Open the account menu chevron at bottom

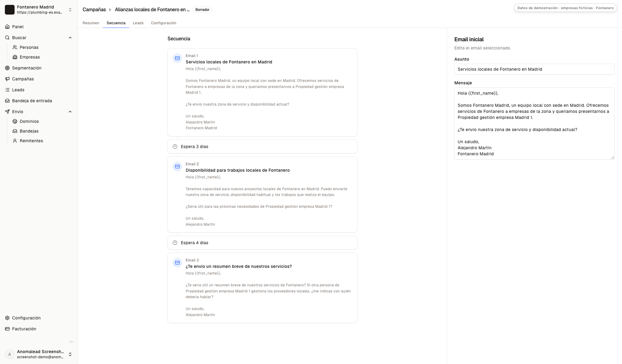(70, 354)
